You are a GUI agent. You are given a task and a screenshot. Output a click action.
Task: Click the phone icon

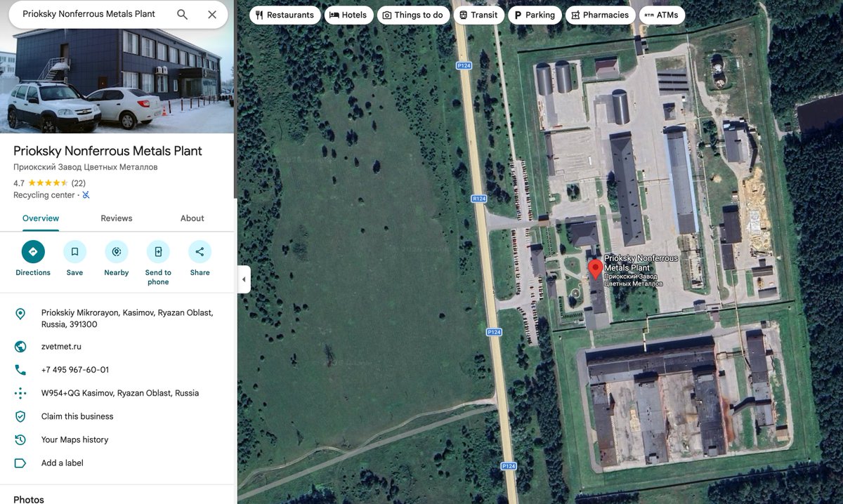point(20,370)
